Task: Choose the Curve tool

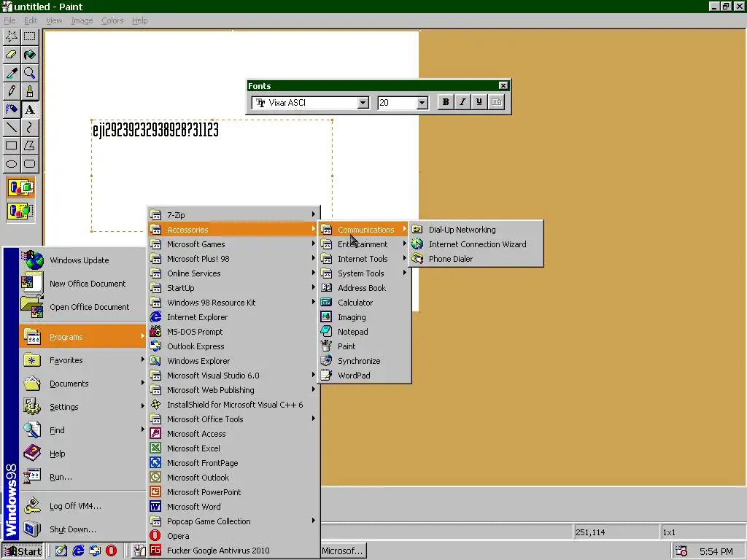Action: [29, 127]
